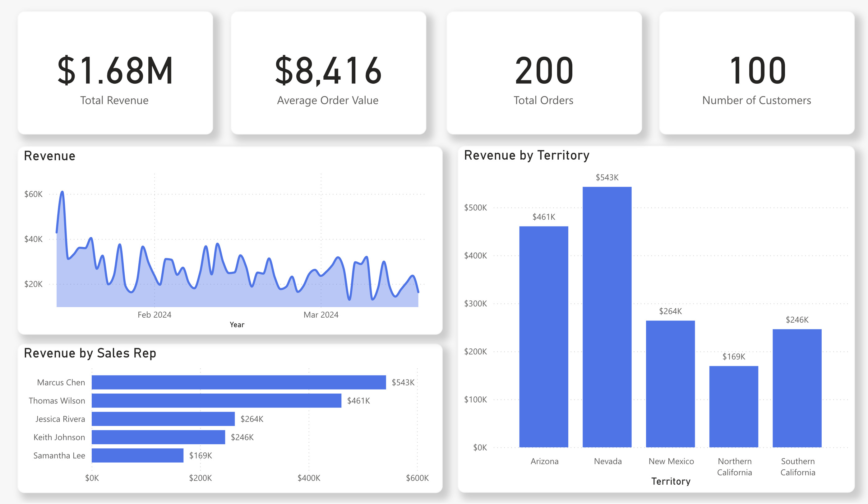
Task: Select Samantha Lee's revenue bar
Action: 137,455
